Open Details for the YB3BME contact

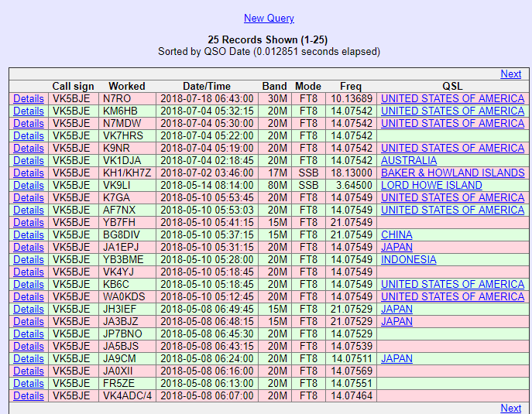click(x=29, y=259)
